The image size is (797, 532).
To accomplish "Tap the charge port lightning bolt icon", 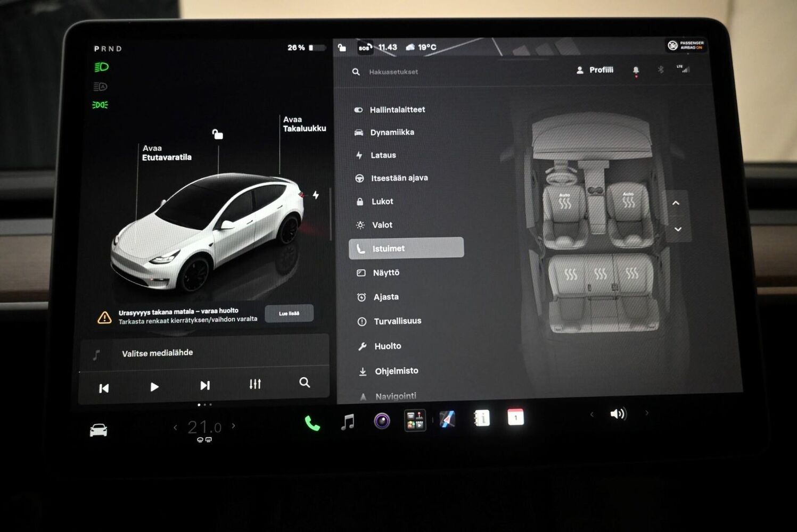I will pos(316,195).
